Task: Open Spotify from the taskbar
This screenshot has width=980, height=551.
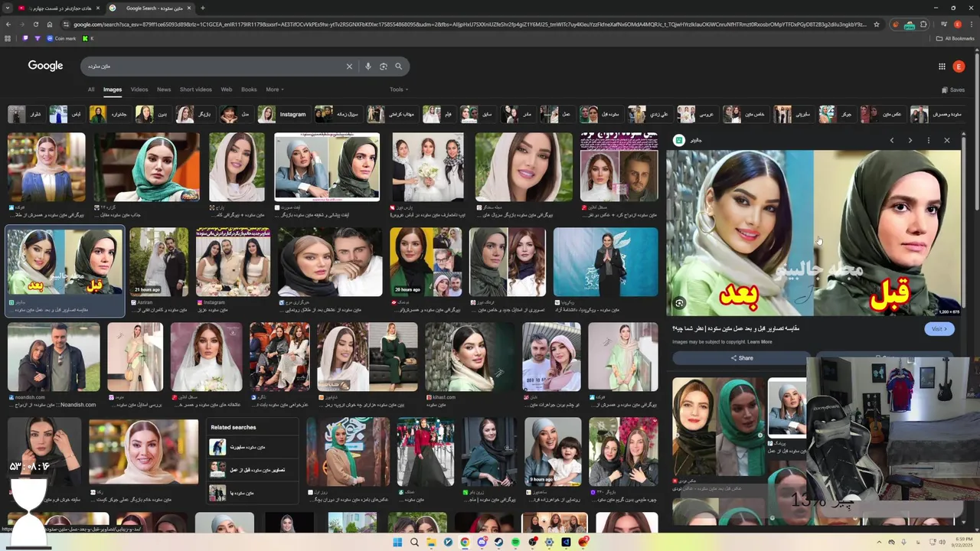Action: tap(515, 543)
